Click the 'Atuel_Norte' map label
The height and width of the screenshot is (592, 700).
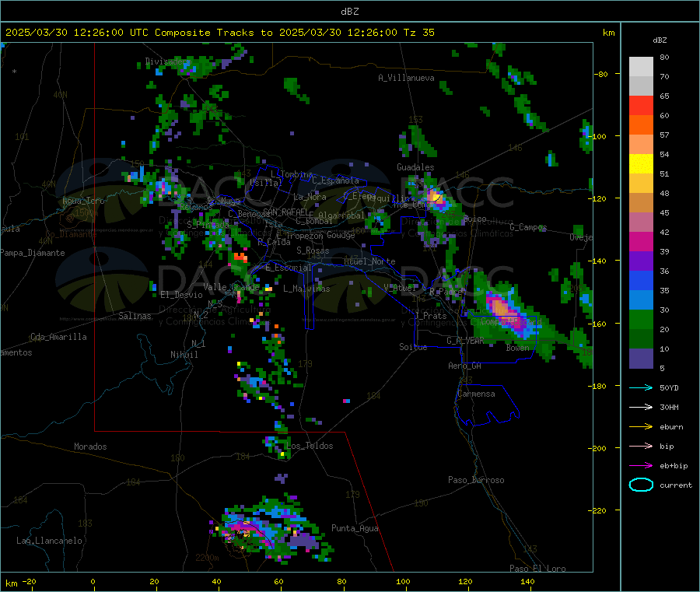pyautogui.click(x=369, y=261)
